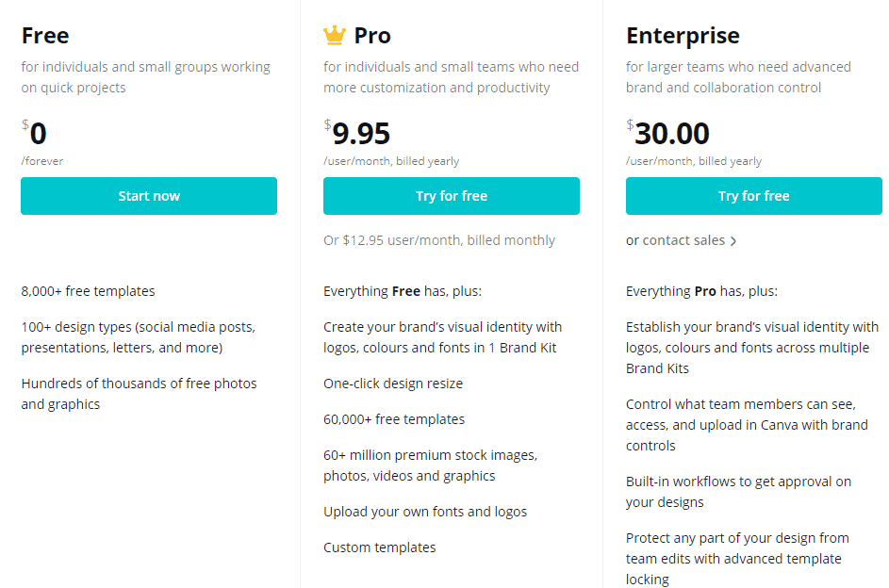Viewport: 889px width, 588px height.
Task: Select the Pro plan title text
Action: pyautogui.click(x=372, y=36)
